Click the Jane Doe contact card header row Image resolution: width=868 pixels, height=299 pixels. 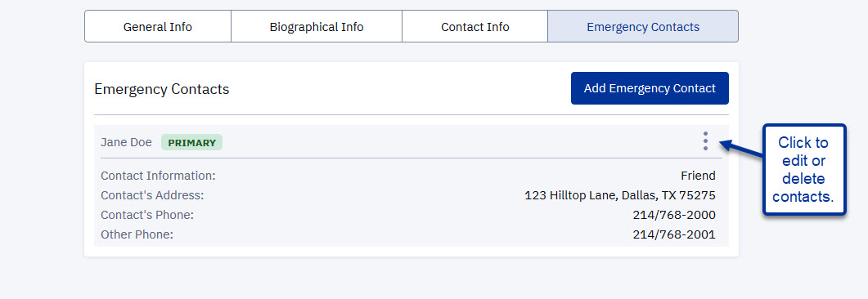(412, 142)
